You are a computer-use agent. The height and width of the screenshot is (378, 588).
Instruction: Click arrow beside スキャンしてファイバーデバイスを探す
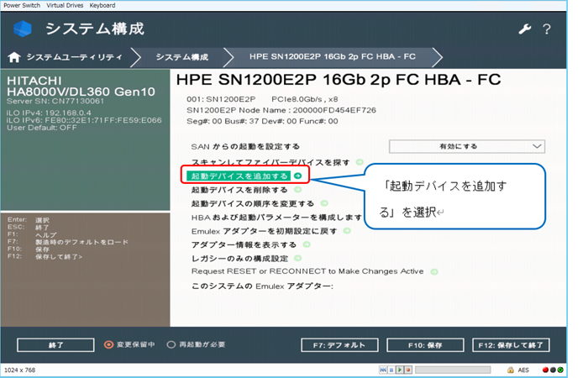click(360, 162)
